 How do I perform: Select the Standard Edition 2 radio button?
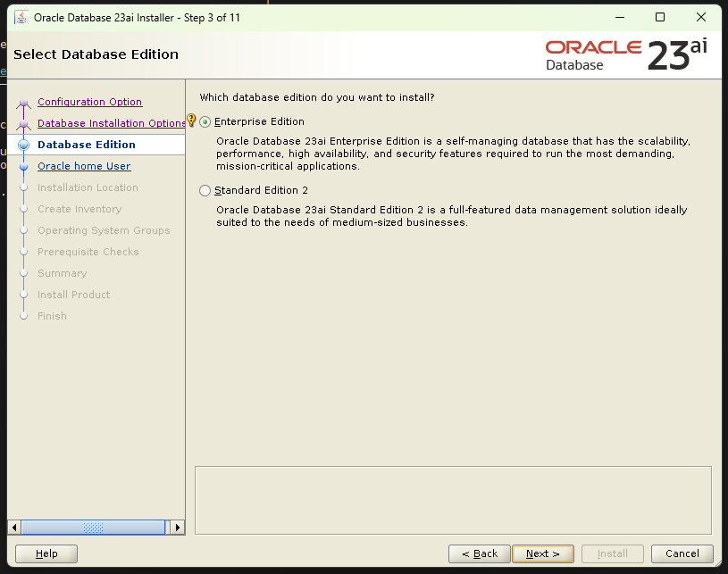click(x=205, y=190)
